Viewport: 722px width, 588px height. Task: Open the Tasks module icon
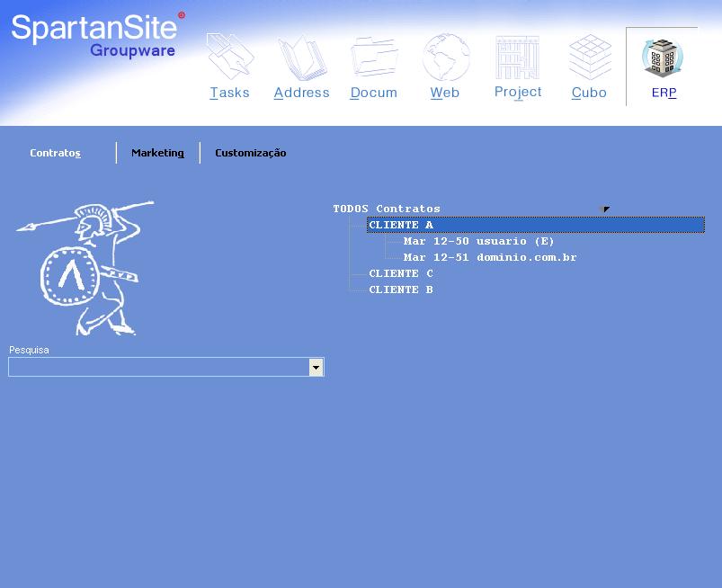pyautogui.click(x=229, y=59)
